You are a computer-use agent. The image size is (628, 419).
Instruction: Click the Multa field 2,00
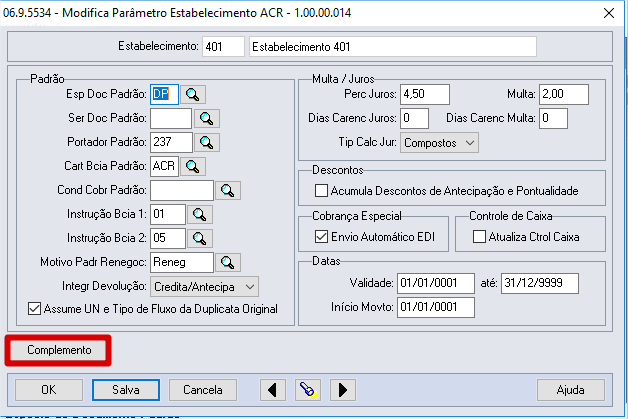pyautogui.click(x=564, y=95)
